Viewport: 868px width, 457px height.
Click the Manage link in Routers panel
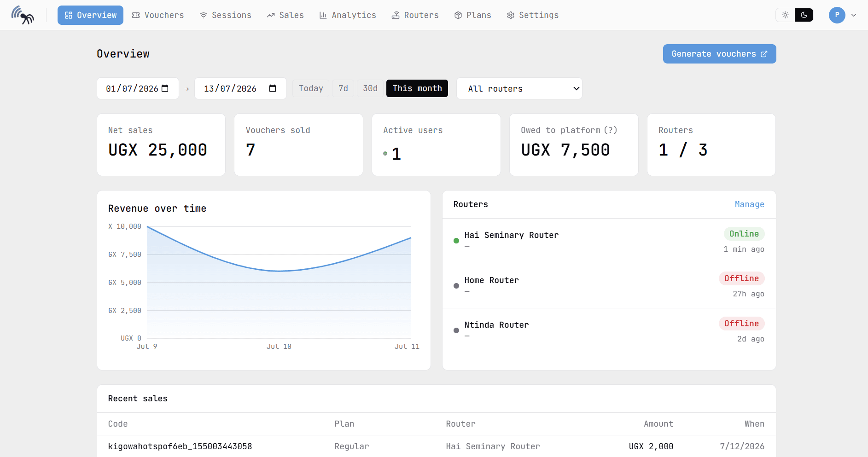tap(750, 204)
